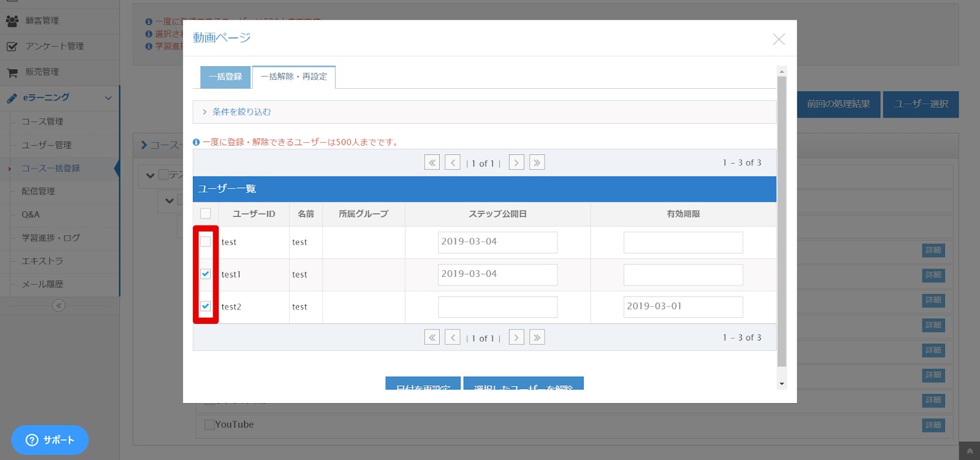980x460 pixels.
Task: Go to first page in top pager
Action: click(432, 162)
